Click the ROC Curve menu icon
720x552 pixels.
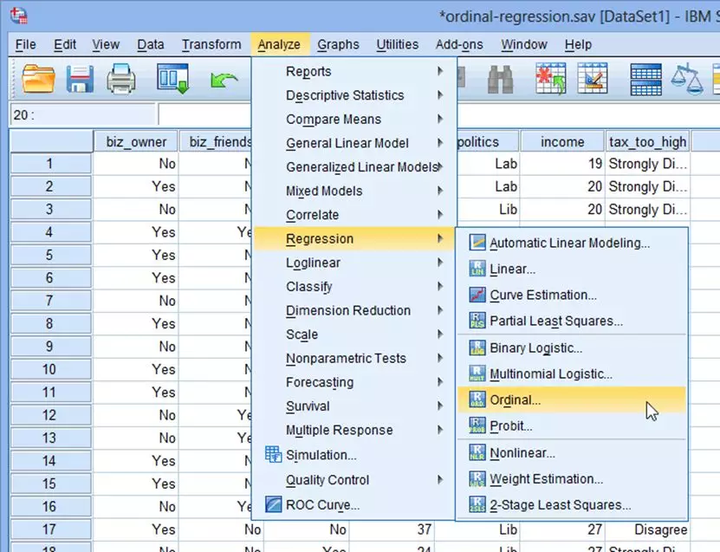pos(273,504)
